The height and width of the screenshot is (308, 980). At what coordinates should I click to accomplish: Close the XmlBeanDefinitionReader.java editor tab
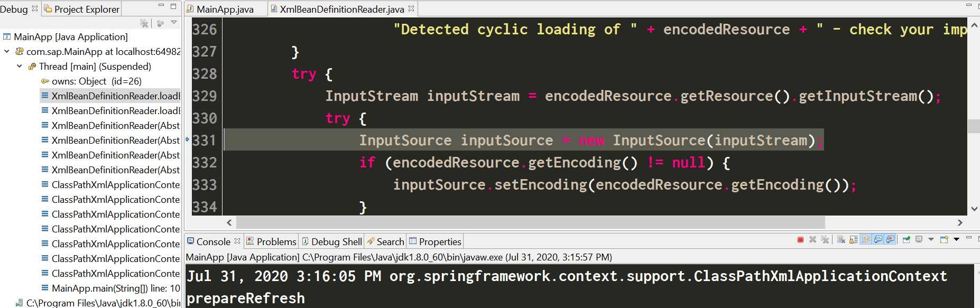[x=411, y=8]
